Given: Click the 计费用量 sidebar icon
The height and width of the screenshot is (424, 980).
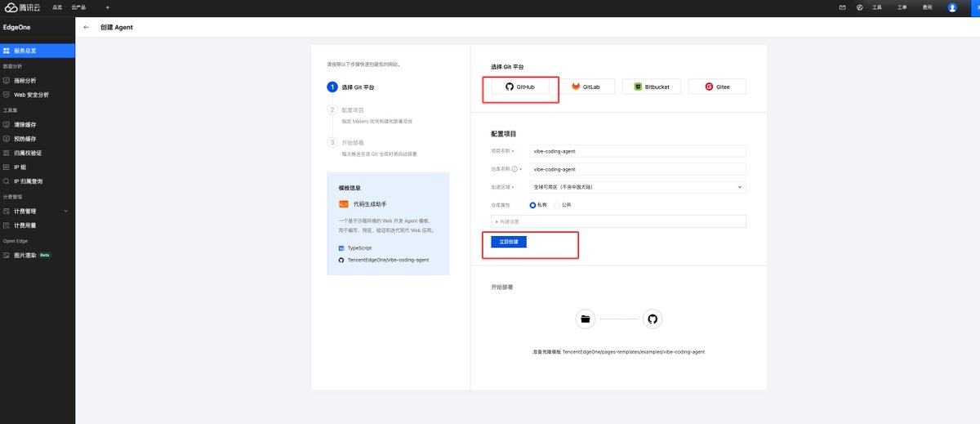Looking at the screenshot, I should tap(7, 225).
